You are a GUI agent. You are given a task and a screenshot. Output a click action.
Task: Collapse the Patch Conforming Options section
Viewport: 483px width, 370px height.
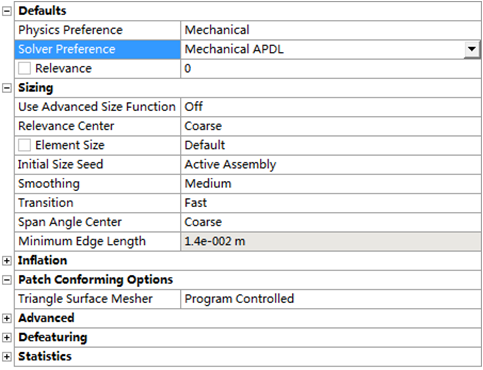pos(7,280)
